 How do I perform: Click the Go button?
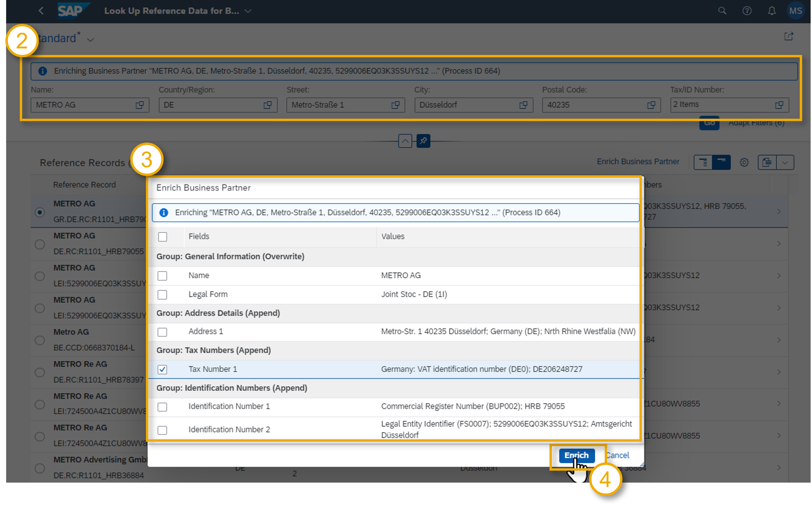tap(709, 123)
